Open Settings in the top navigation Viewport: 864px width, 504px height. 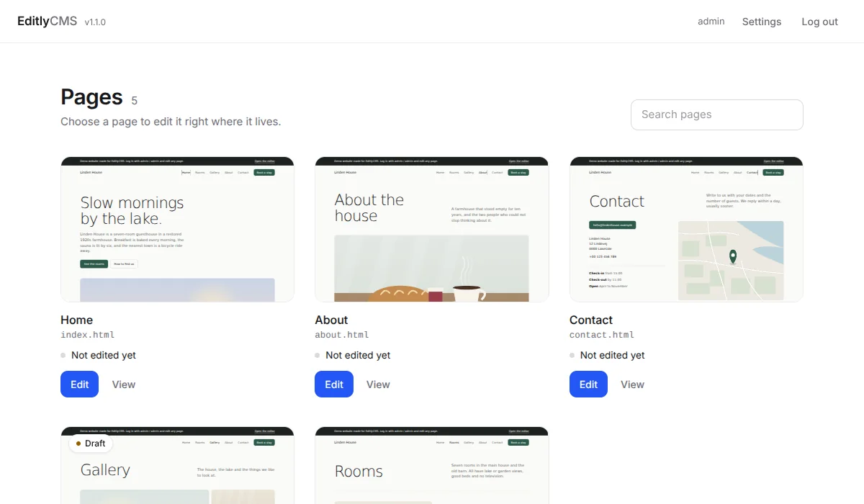coord(762,22)
